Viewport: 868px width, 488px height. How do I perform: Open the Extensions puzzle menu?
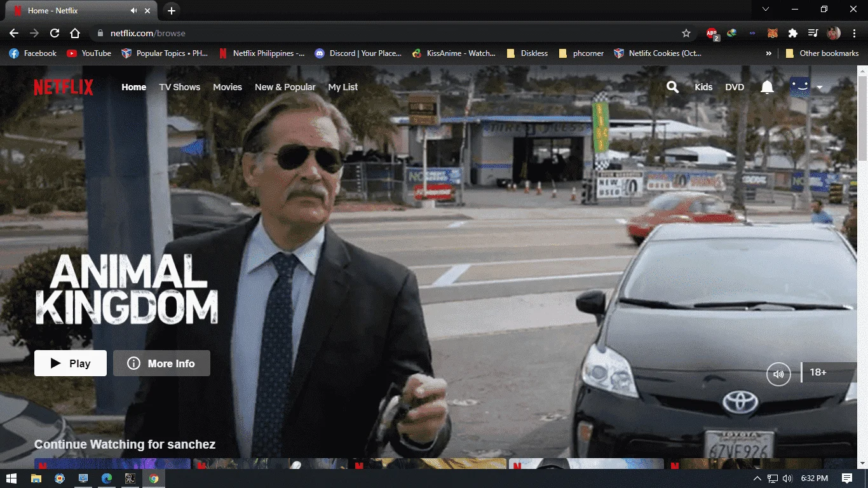[793, 33]
